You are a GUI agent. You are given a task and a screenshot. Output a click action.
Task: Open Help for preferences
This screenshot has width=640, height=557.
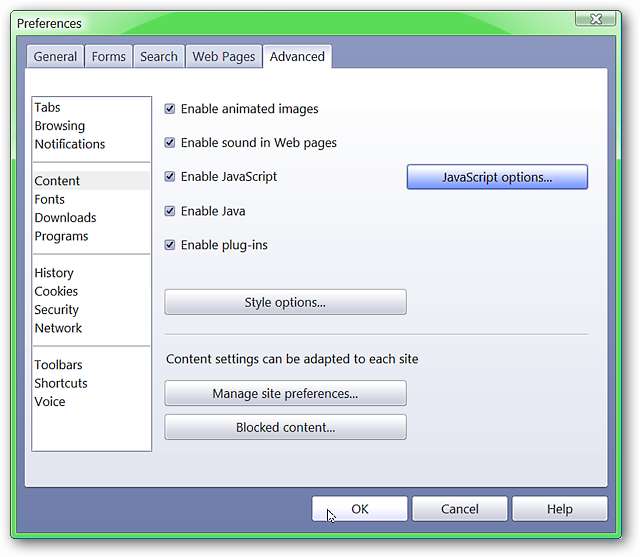click(559, 509)
